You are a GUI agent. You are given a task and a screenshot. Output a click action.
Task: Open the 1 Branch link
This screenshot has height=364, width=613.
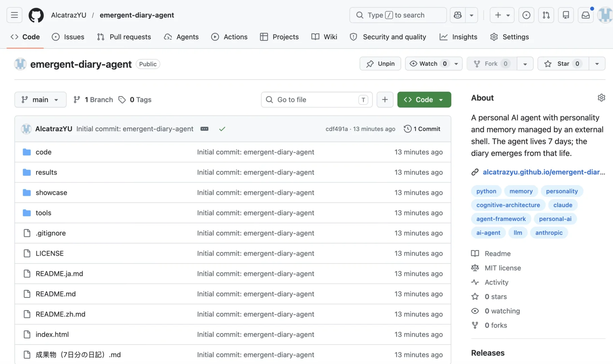93,99
